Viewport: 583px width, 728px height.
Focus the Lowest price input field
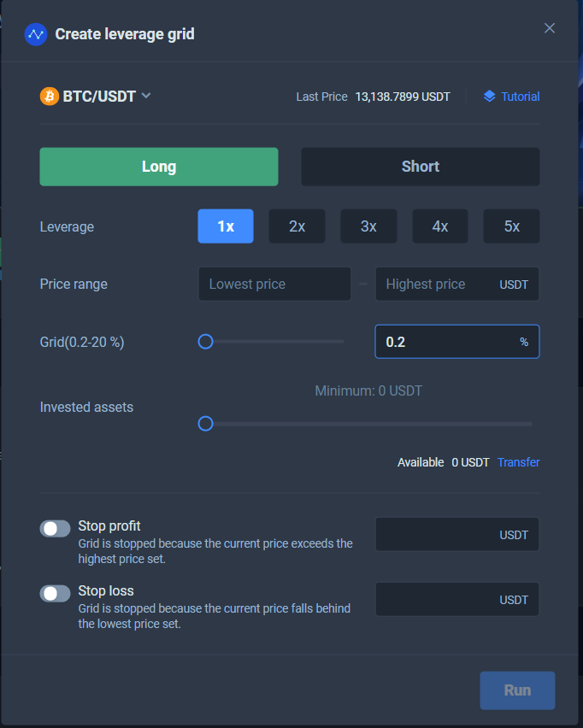(274, 284)
